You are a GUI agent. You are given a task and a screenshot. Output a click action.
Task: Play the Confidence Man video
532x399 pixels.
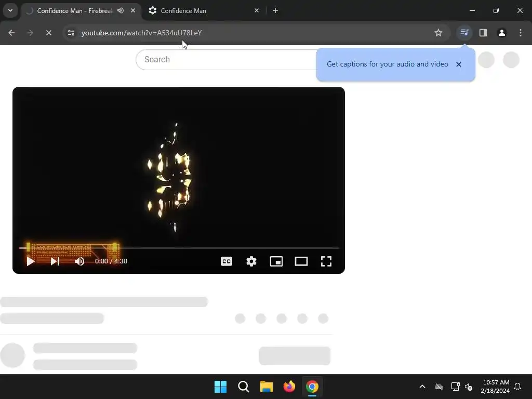(31, 261)
